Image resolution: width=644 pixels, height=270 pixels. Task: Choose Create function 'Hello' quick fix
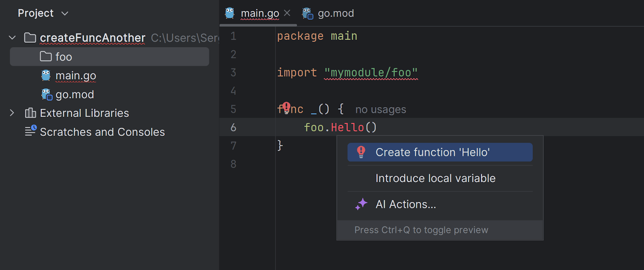pos(432,152)
